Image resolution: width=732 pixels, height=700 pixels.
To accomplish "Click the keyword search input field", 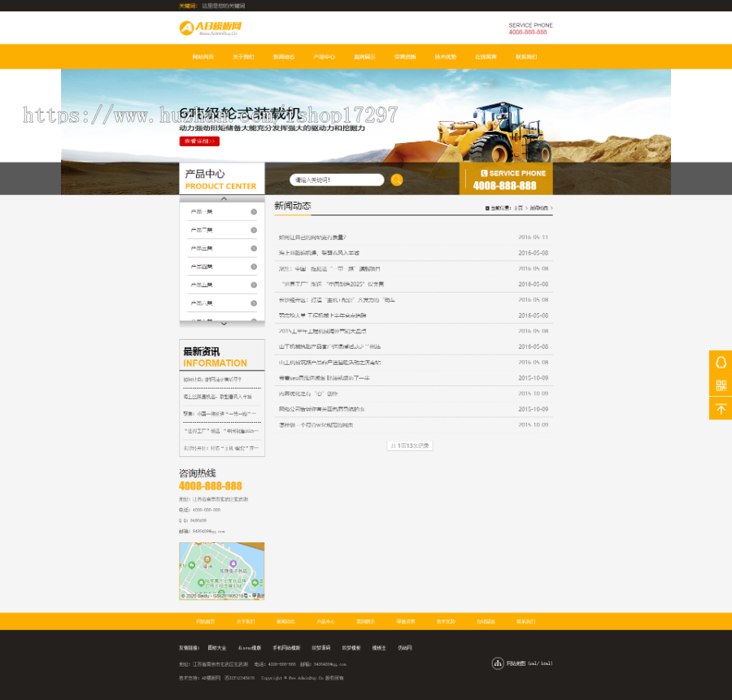I will coord(337,180).
